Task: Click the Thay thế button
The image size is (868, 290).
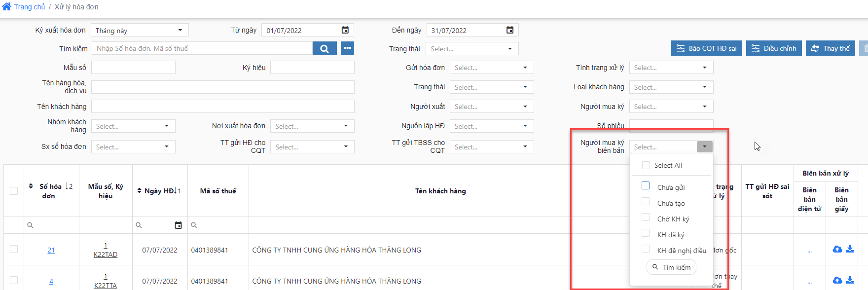Action: (830, 48)
